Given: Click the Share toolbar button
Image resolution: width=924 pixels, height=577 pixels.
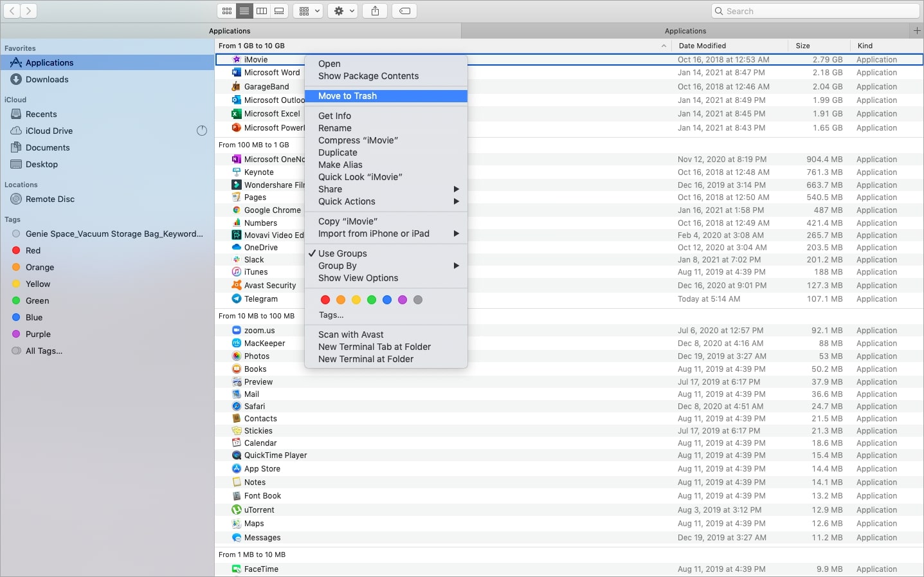Looking at the screenshot, I should 376,11.
